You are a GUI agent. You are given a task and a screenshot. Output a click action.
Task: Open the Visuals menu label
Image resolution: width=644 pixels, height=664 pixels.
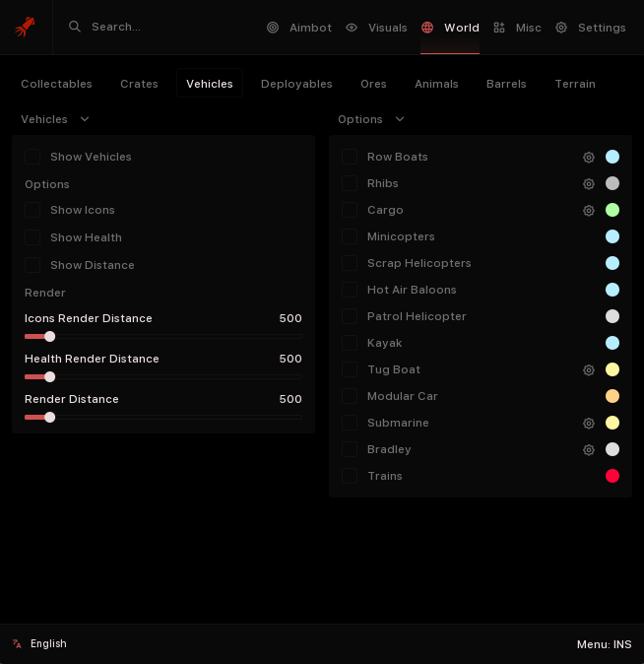click(387, 28)
